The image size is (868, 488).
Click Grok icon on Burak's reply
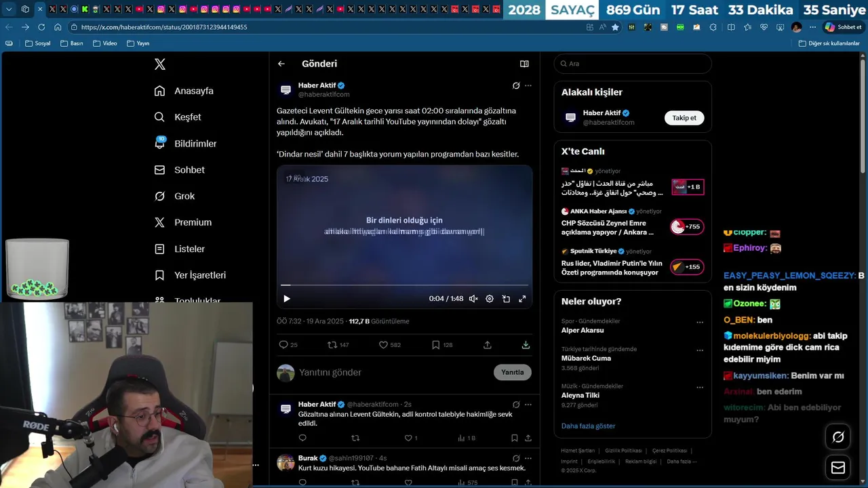(x=516, y=458)
